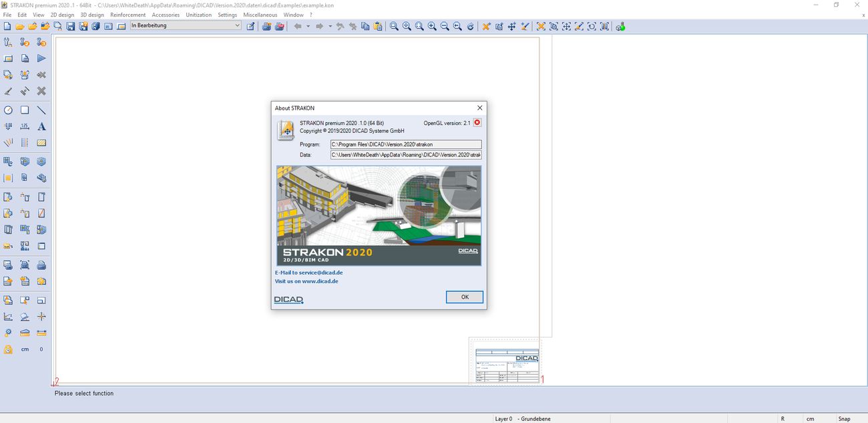Click the red OpenGL version indicator icon
Viewport: 868px width, 423px height.
[477, 123]
